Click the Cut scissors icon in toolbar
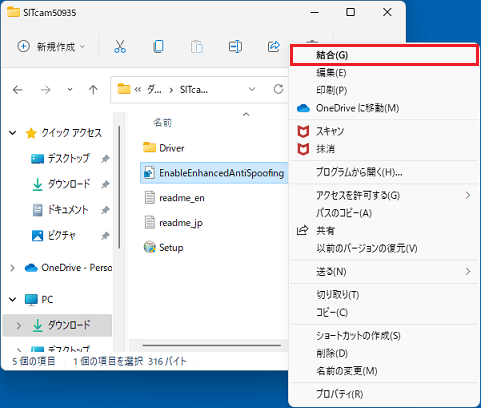Image resolution: width=481 pixels, height=408 pixels. [x=120, y=46]
